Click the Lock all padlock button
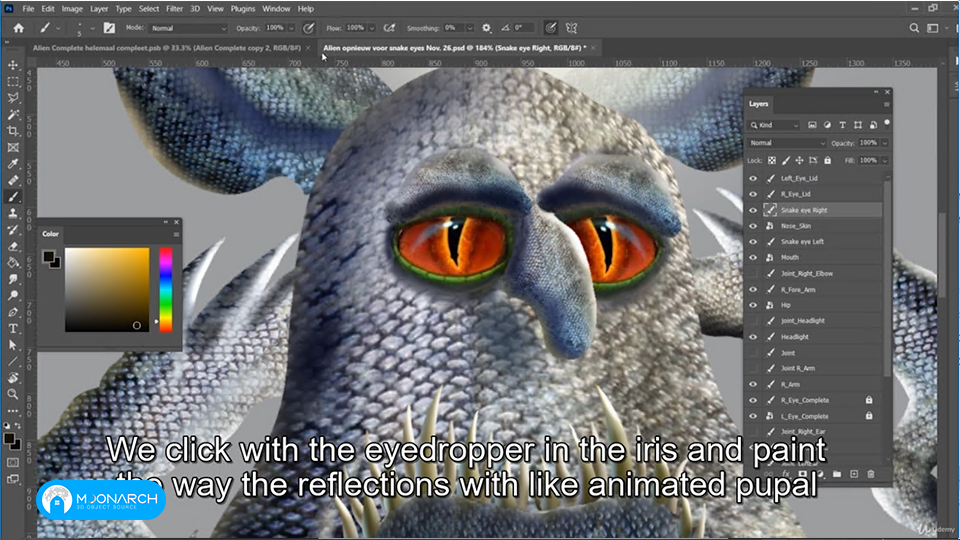This screenshot has height=540, width=960. 827,160
